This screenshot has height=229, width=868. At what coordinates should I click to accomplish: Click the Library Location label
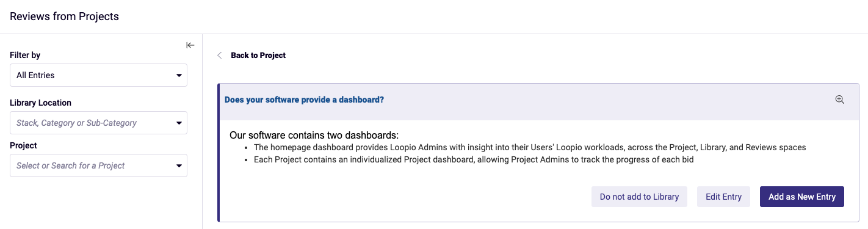[40, 103]
